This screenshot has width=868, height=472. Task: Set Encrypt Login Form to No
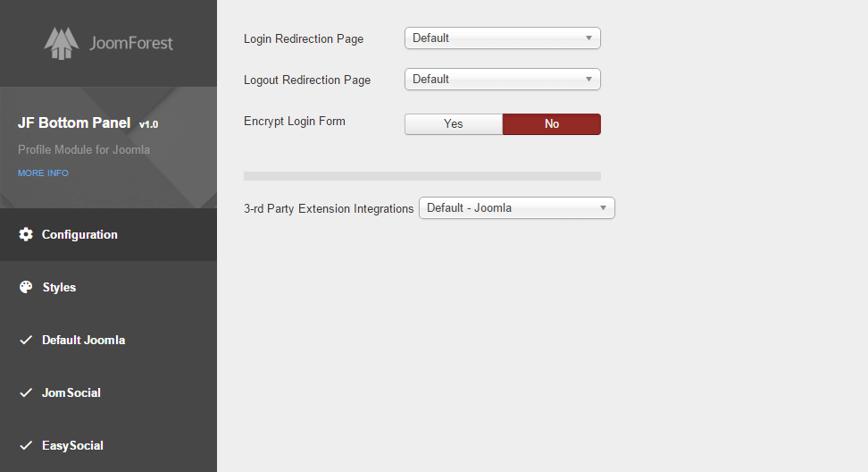point(551,124)
